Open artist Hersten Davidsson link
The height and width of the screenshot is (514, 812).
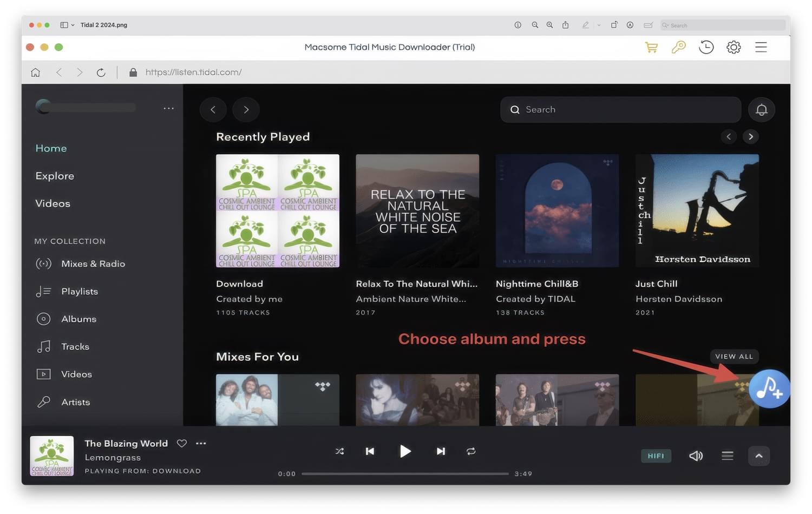[679, 299]
